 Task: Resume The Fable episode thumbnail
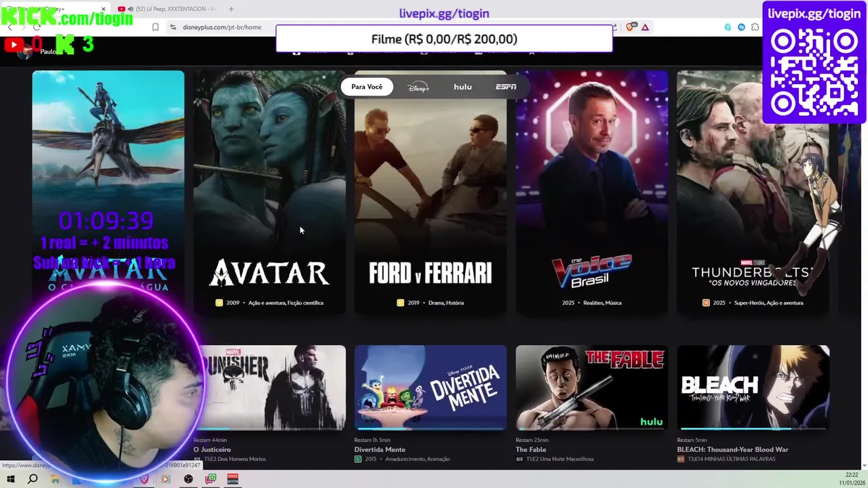[592, 388]
